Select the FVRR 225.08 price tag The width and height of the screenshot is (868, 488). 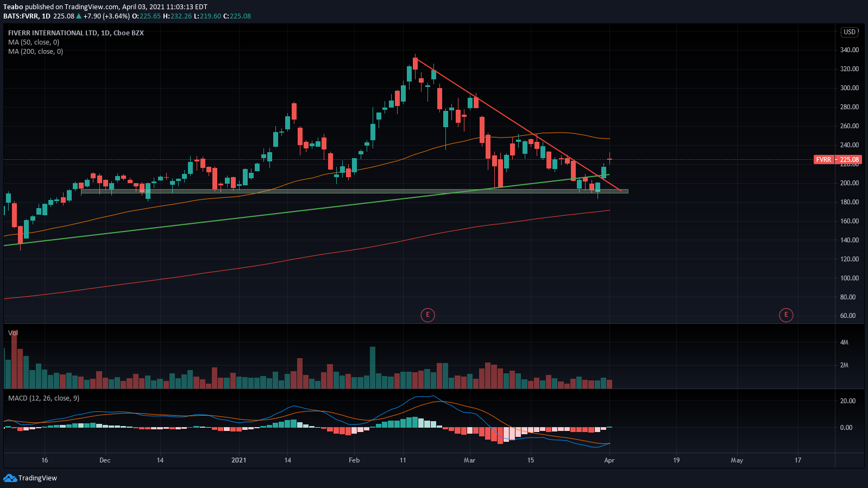[x=838, y=160]
